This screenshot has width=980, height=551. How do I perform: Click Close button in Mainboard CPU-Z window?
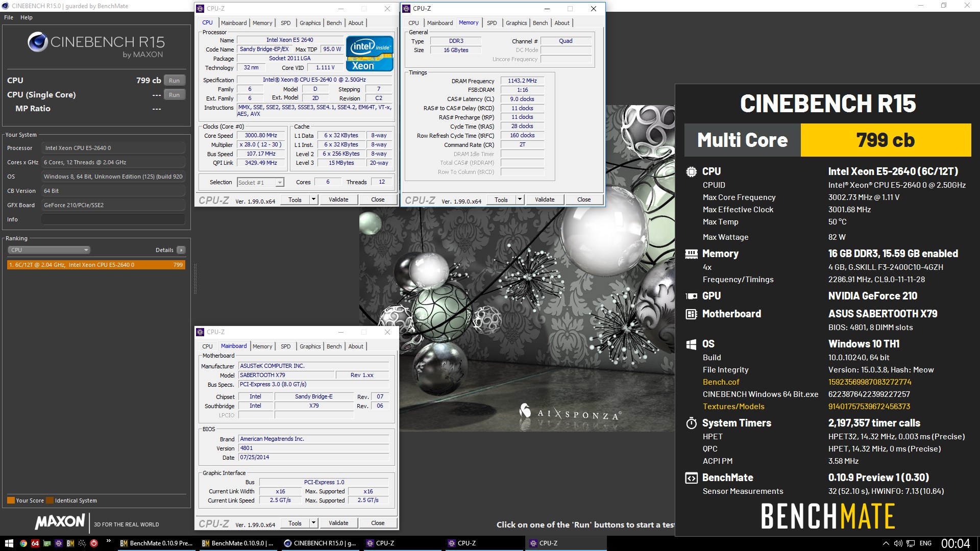click(x=378, y=523)
